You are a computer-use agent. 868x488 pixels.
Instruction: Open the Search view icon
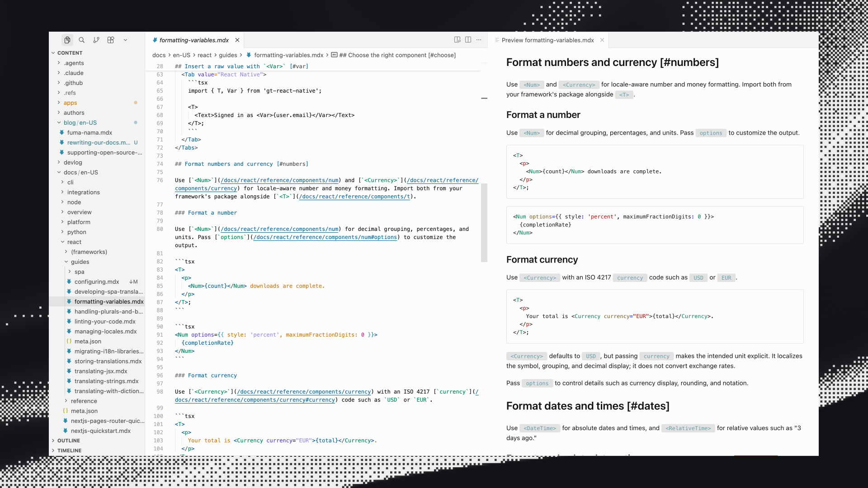(x=82, y=40)
